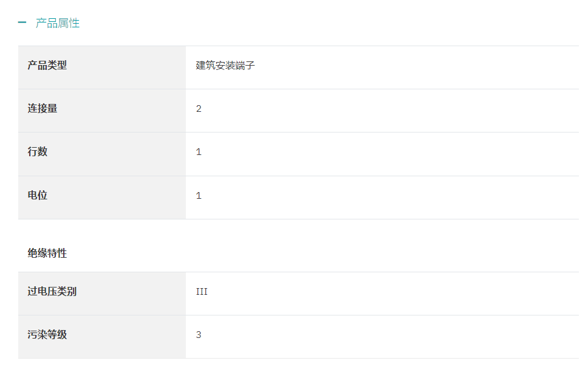The width and height of the screenshot is (588, 372).
Task: Click the 过电压类别 value III
Action: click(x=202, y=292)
